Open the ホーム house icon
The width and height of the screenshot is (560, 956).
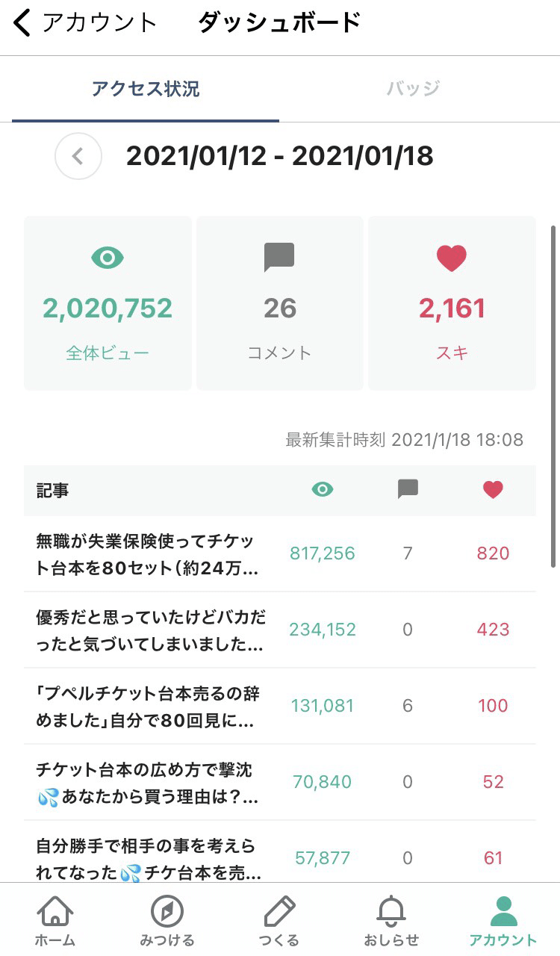coord(56,911)
